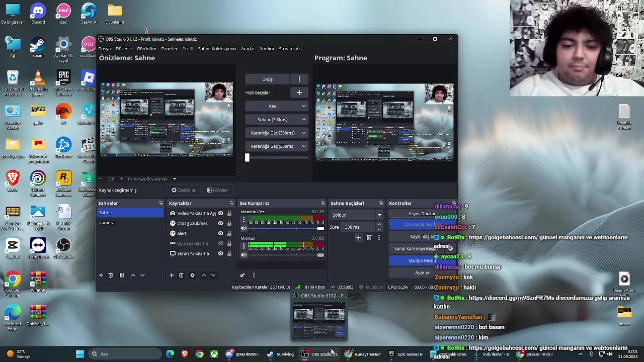Pop out the Kaynaklar dock panel

tap(231, 203)
